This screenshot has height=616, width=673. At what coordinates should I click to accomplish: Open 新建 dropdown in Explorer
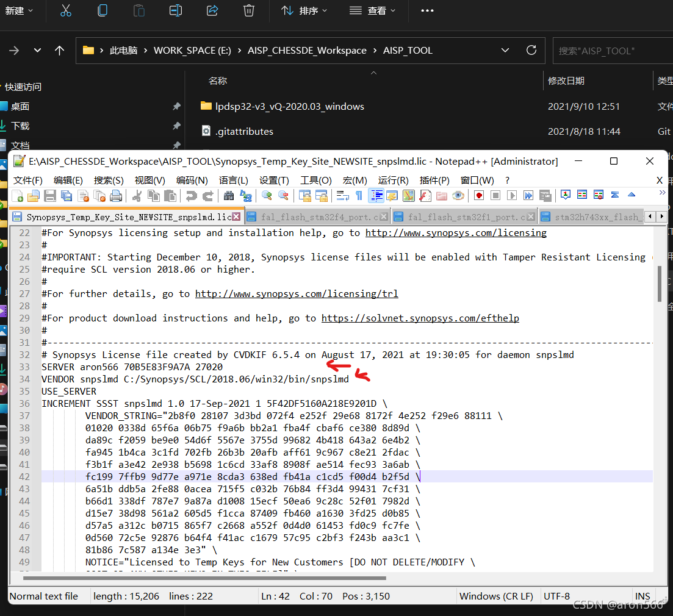click(19, 11)
